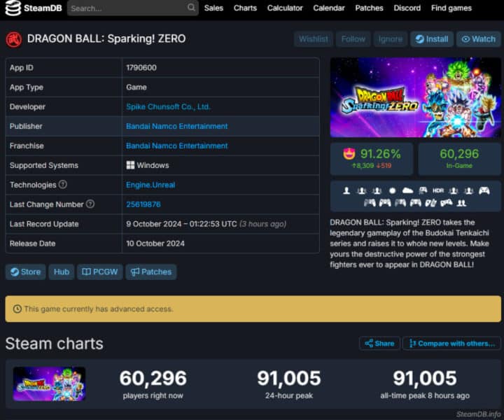
Task: Click the advanced access notice text
Action: (x=99, y=309)
